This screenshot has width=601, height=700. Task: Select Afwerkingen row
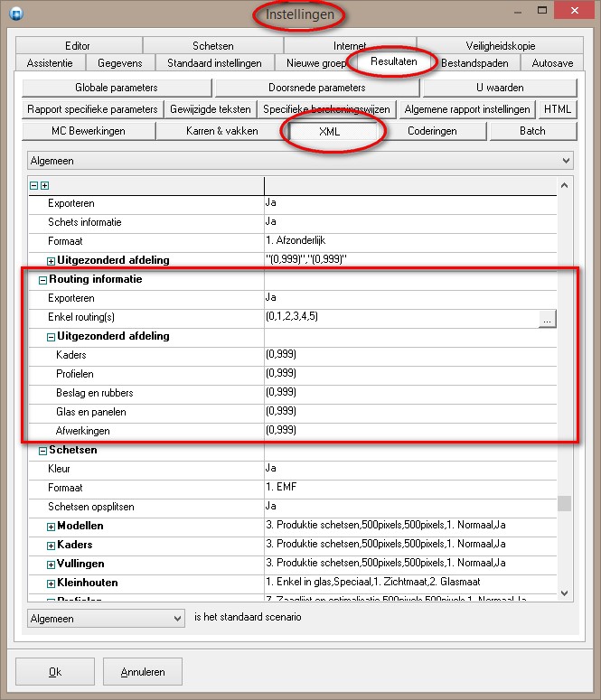tap(293, 431)
